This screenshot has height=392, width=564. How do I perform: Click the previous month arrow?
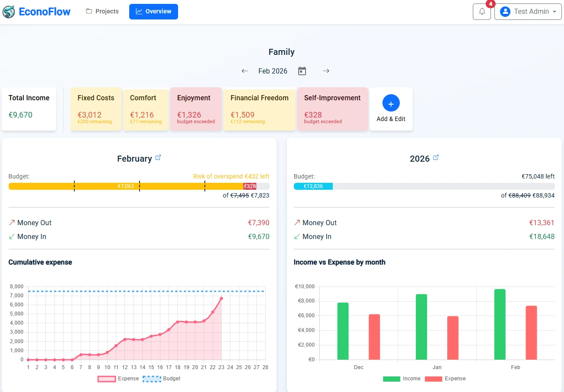pyautogui.click(x=245, y=71)
